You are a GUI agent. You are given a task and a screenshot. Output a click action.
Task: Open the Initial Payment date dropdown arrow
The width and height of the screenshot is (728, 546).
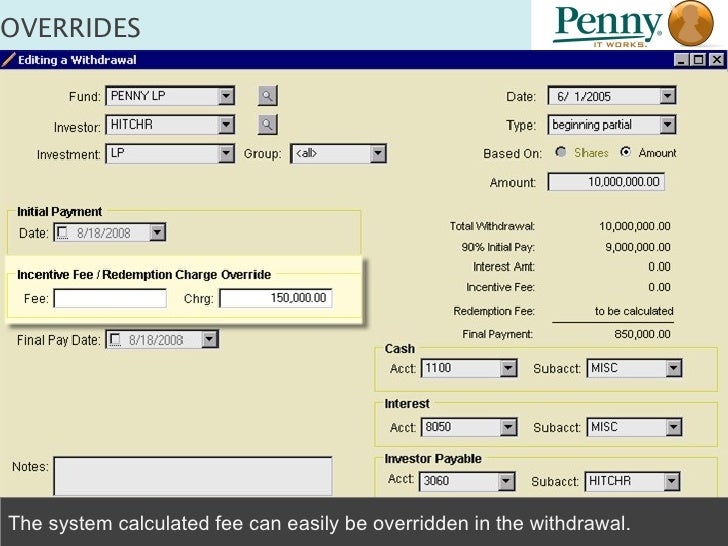tap(157, 232)
